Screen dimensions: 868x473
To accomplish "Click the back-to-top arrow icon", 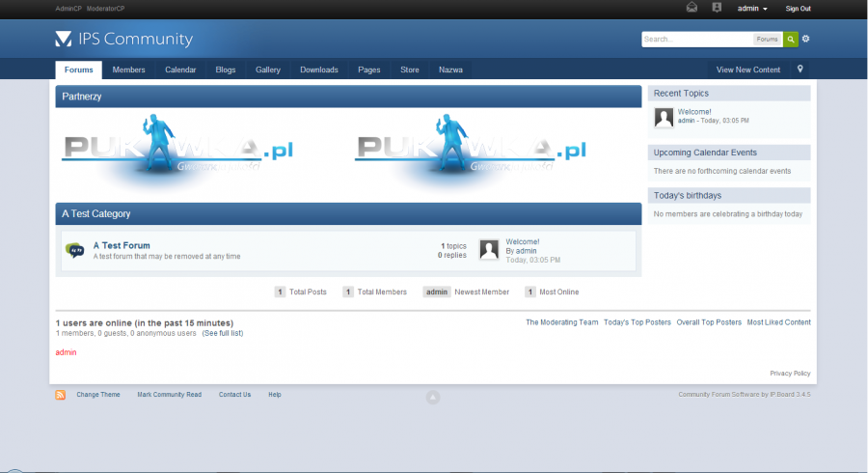I will pos(433,397).
